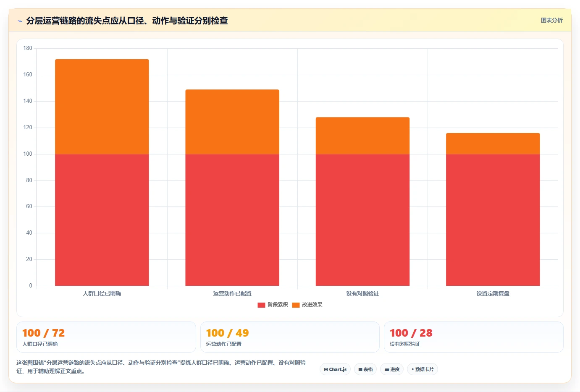Click the y-axis value 180
580x392 pixels.
pos(28,48)
